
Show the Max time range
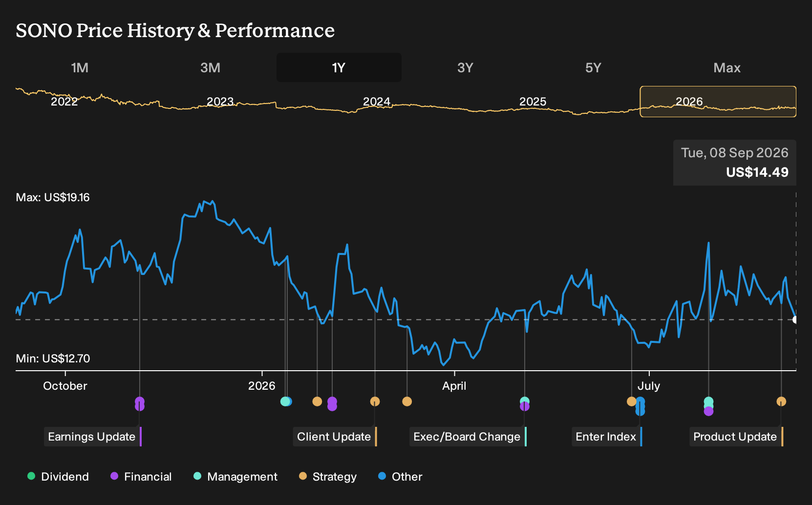727,67
